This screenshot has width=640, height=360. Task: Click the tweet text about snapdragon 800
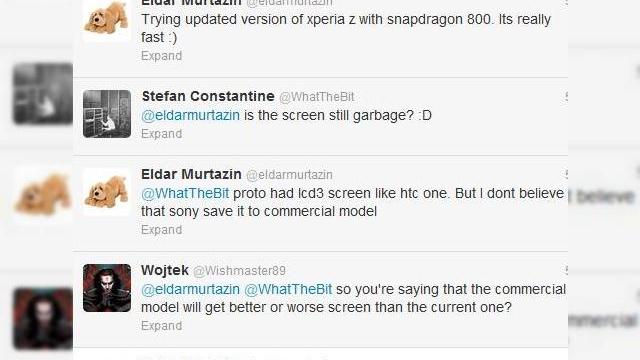346,28
